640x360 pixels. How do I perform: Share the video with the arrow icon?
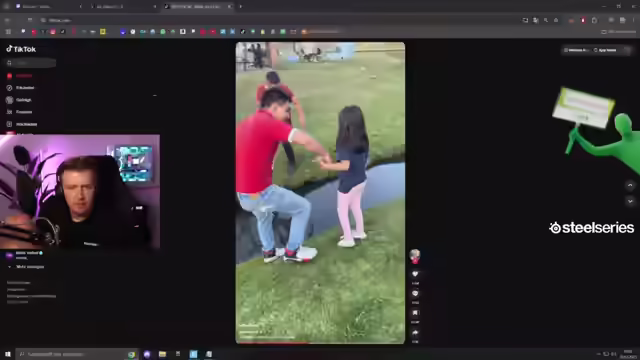pos(415,333)
